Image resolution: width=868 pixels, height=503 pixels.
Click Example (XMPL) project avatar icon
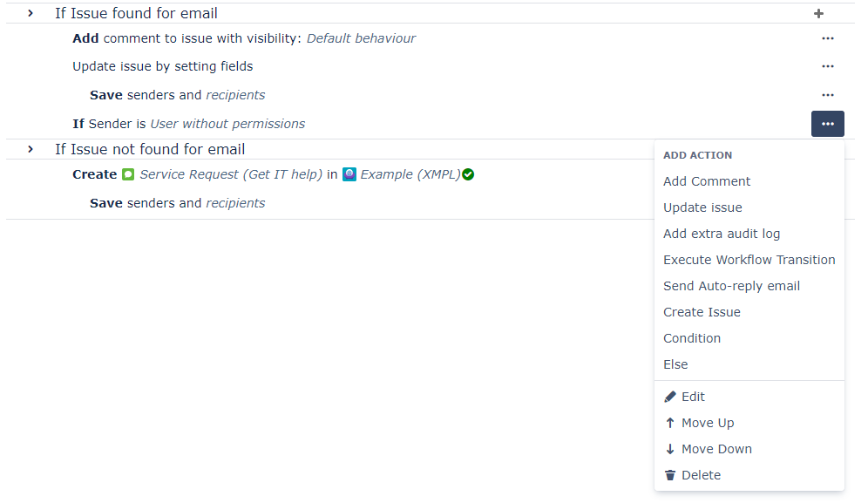coord(349,174)
